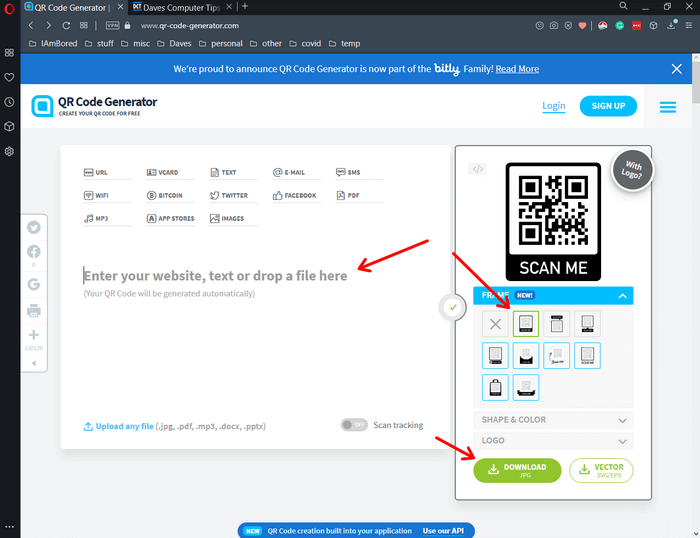Expand the LOGO section
This screenshot has height=538, width=700.
pyautogui.click(x=553, y=441)
